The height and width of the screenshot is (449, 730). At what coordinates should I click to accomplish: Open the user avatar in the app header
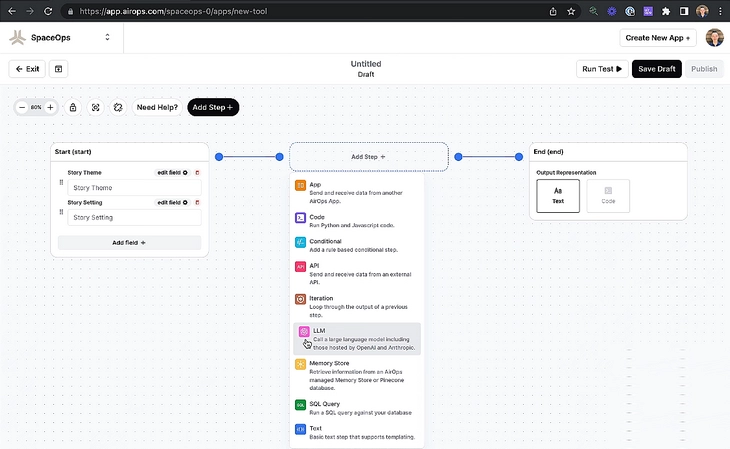714,38
